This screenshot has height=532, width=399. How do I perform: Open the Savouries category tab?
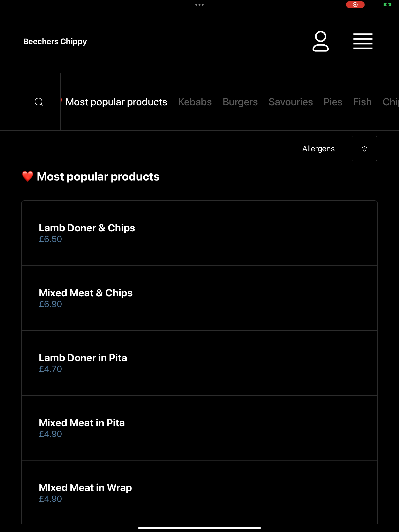coord(291,102)
